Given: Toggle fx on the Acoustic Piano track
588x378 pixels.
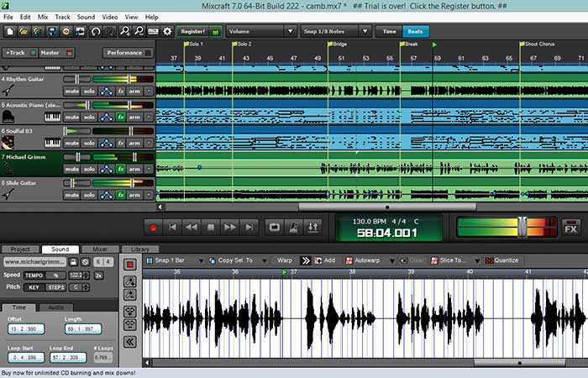Looking at the screenshot, I should [120, 117].
